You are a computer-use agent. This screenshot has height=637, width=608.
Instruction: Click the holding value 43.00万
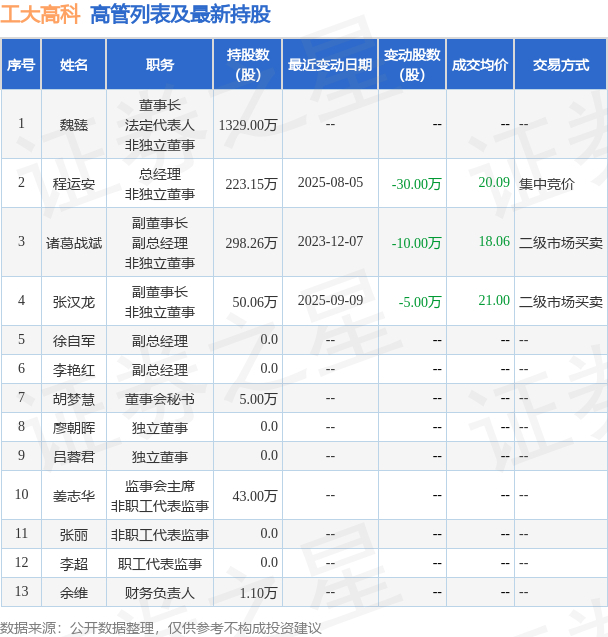[255, 495]
